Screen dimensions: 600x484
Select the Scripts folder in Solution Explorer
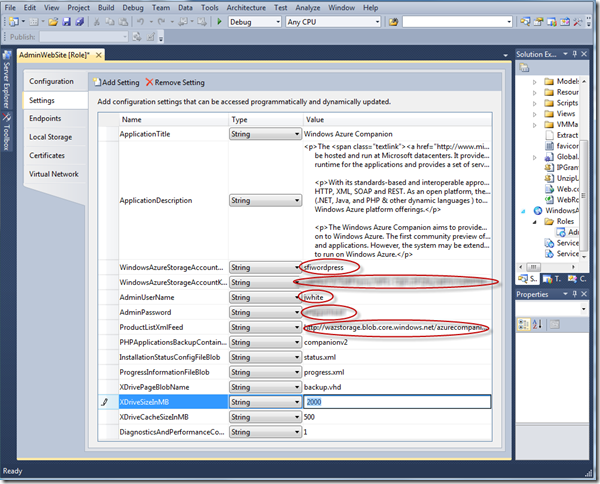coord(567,103)
